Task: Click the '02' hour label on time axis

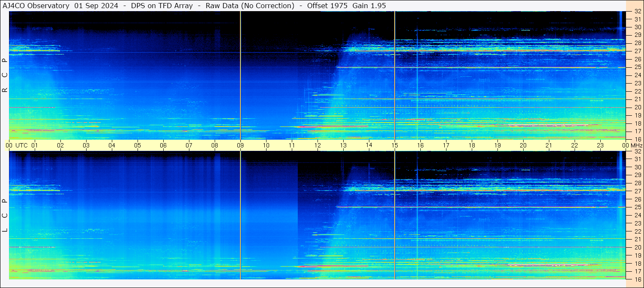Action: pos(60,145)
